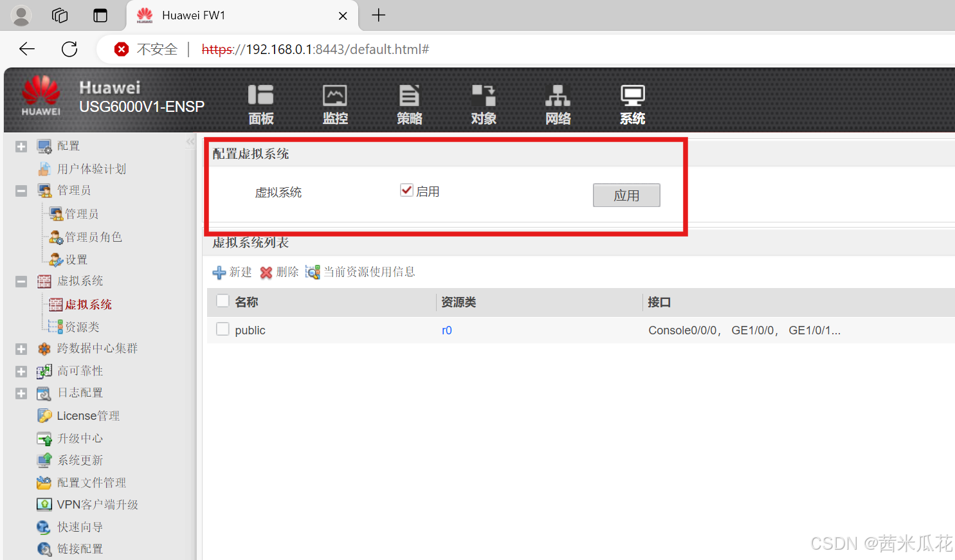This screenshot has width=955, height=560.
Task: Click the 名称 column header text
Action: click(246, 302)
